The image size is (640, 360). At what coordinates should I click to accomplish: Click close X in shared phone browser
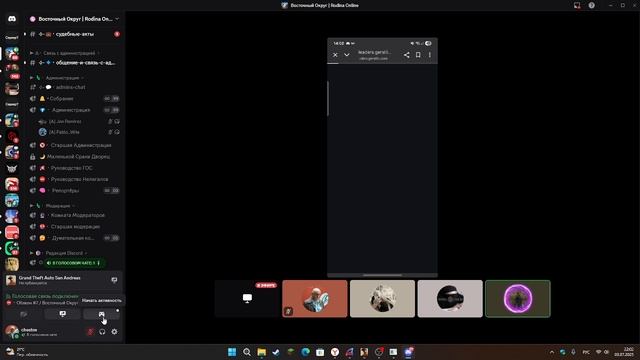335,55
